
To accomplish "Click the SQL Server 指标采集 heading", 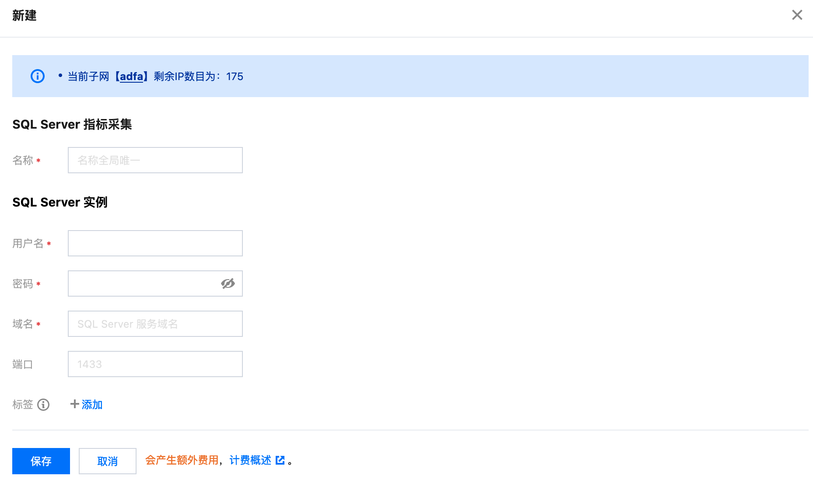I will [x=72, y=124].
